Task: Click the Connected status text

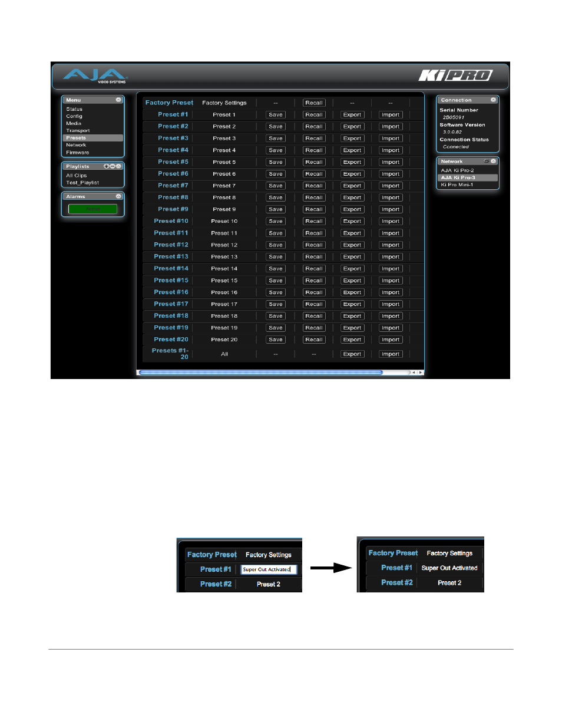Action: (x=456, y=147)
